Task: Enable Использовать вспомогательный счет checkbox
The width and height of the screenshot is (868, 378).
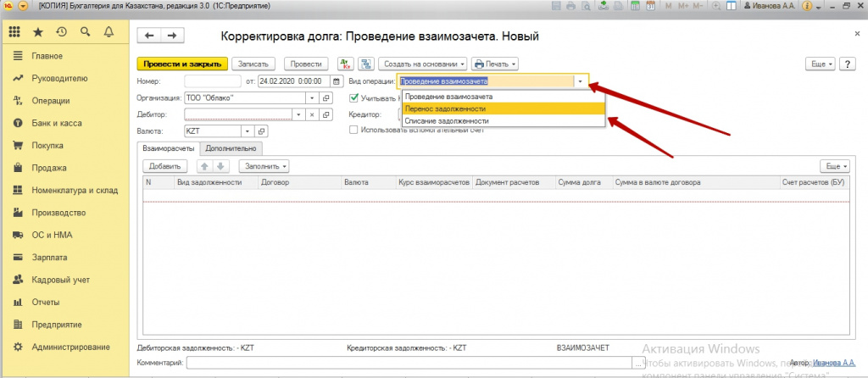Action: 353,131
